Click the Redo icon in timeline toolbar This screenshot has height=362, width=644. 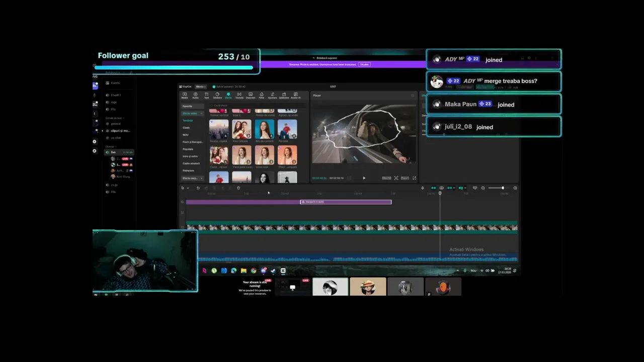click(x=206, y=188)
